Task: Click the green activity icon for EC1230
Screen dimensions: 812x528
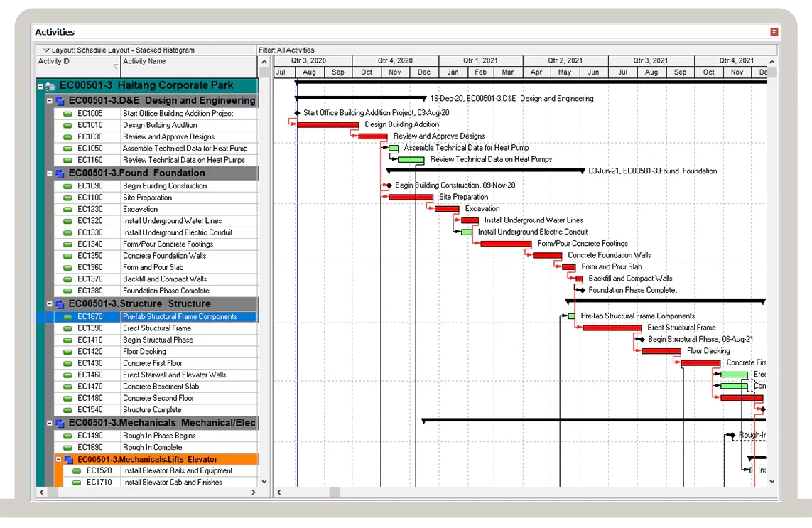Action: [67, 210]
